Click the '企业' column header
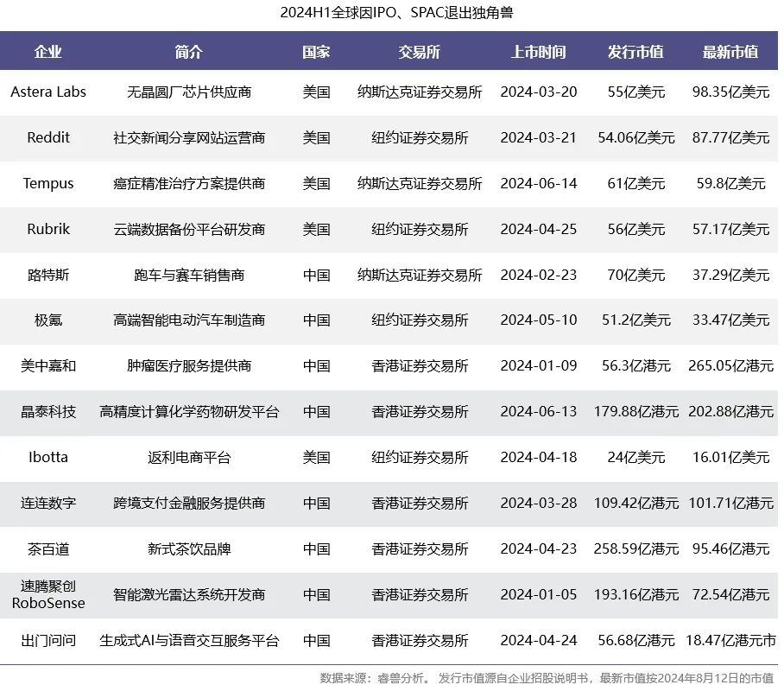The image size is (784, 691). [x=48, y=52]
